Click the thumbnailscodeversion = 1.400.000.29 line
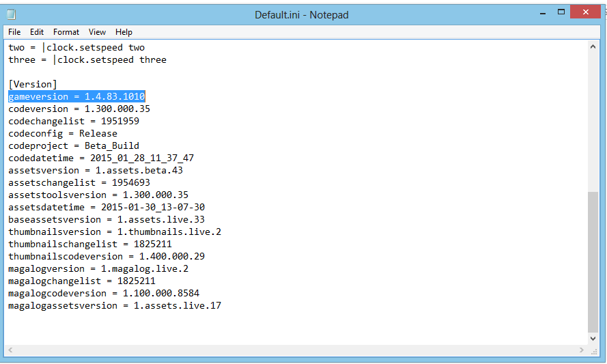Viewport: 607px width, 364px height. coord(107,256)
